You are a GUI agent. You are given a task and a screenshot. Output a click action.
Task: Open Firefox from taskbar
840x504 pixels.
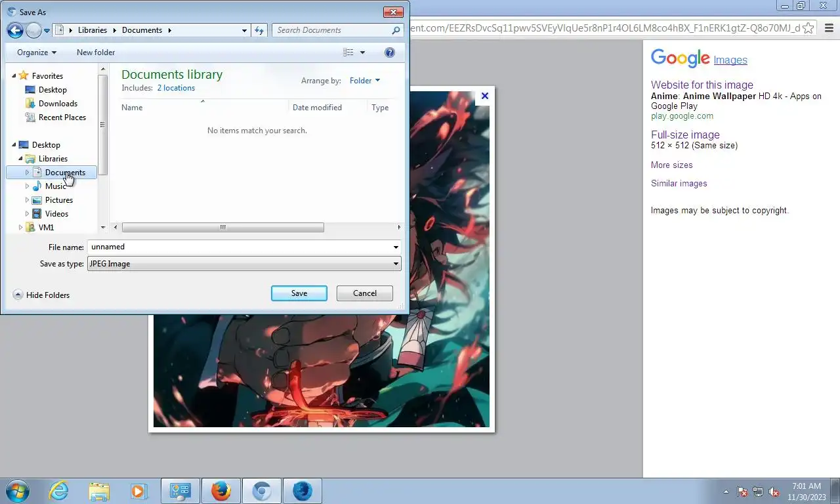tap(221, 491)
